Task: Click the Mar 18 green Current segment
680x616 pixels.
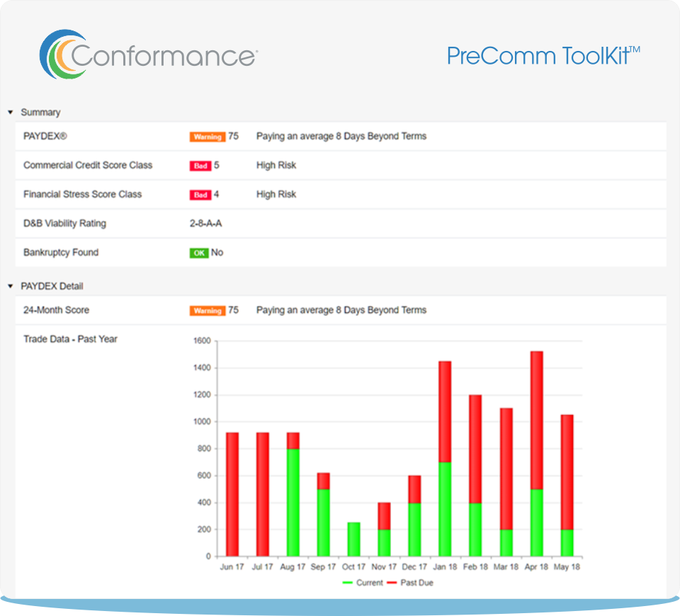Action: click(x=506, y=543)
